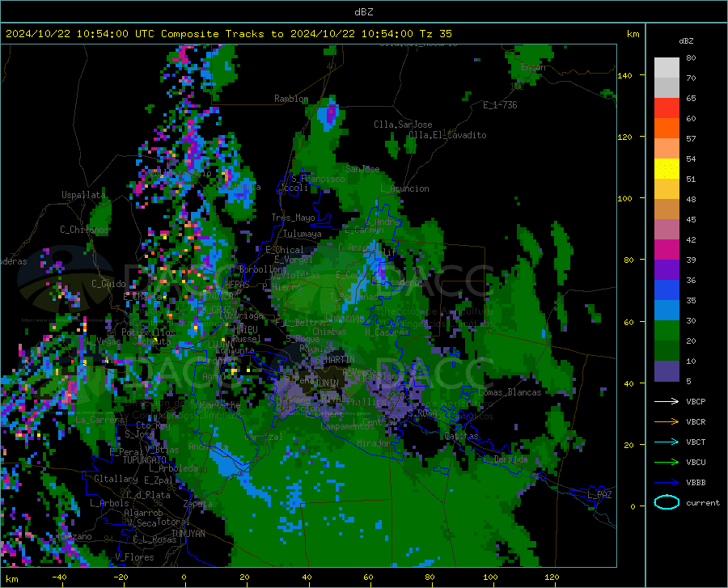
Task: Select the orange 57 dBZ color swatch
Action: (x=667, y=129)
